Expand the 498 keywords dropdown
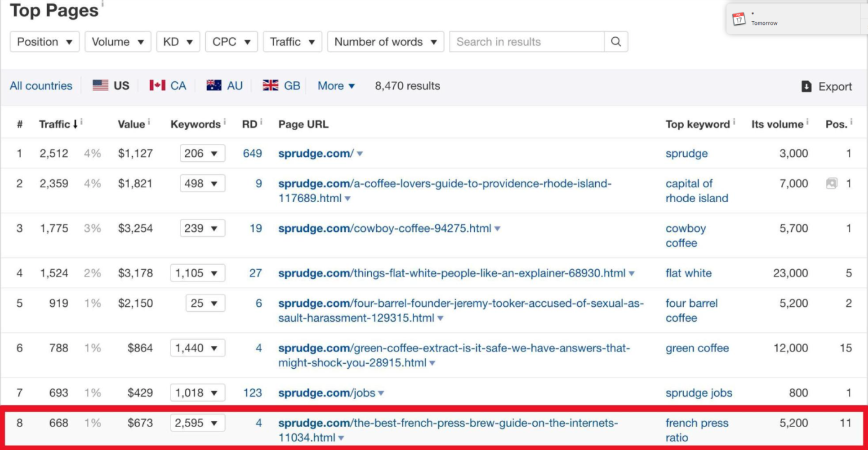 tap(202, 183)
